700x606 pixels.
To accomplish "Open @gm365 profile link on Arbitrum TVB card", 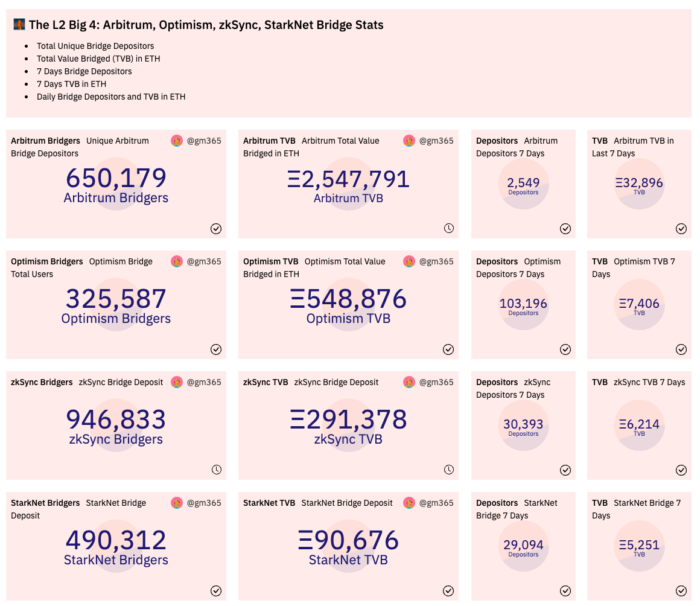I will click(436, 141).
